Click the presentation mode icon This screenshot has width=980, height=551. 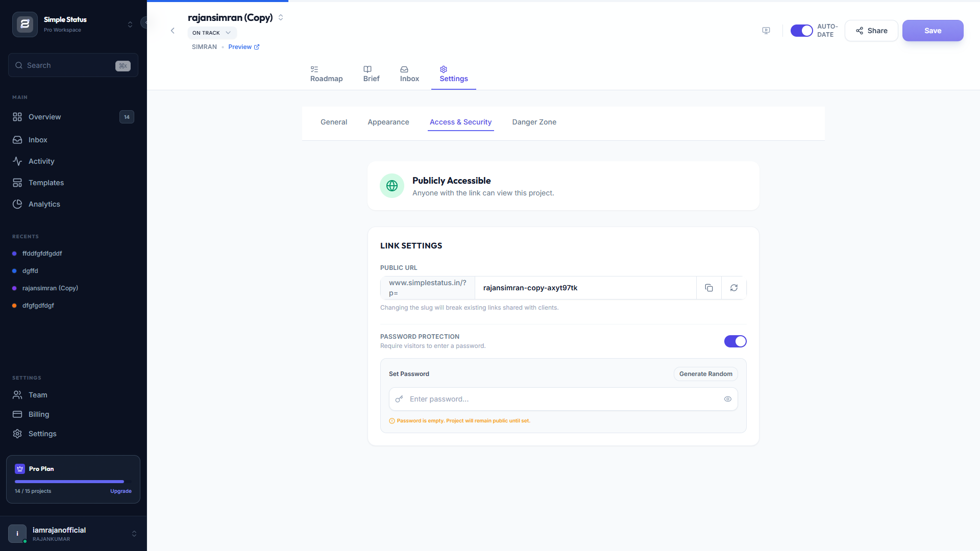766,31
